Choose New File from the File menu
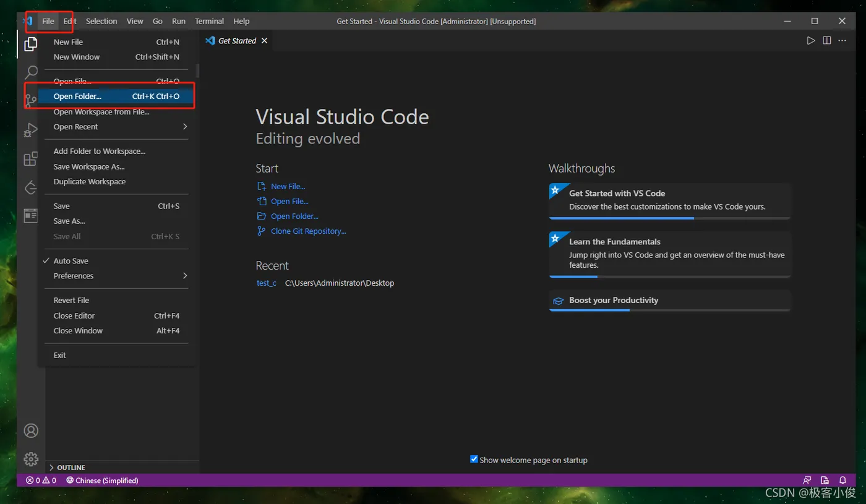This screenshot has height=504, width=866. [116, 42]
